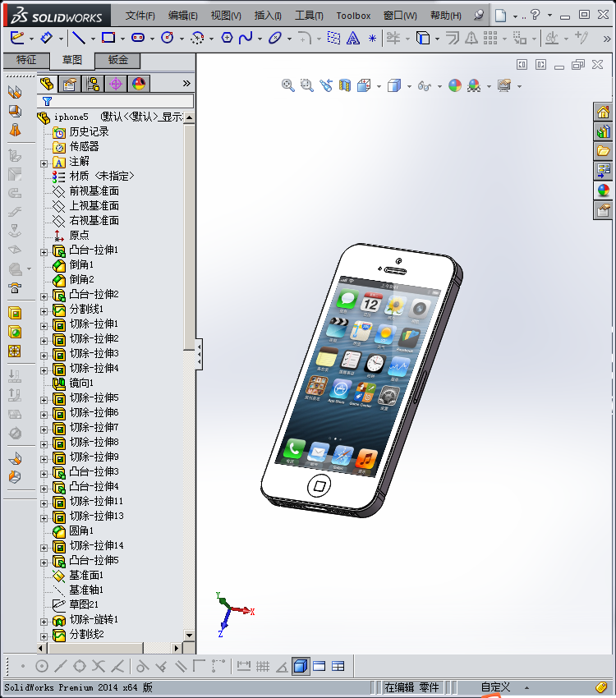Select the sketch Text tool

click(x=353, y=39)
